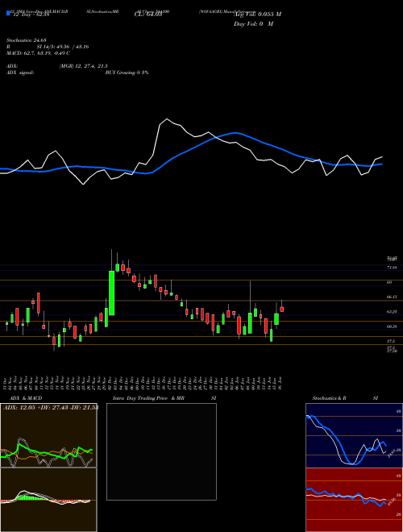Click the 'Stochastics & R' panel heading

[x=330, y=398]
